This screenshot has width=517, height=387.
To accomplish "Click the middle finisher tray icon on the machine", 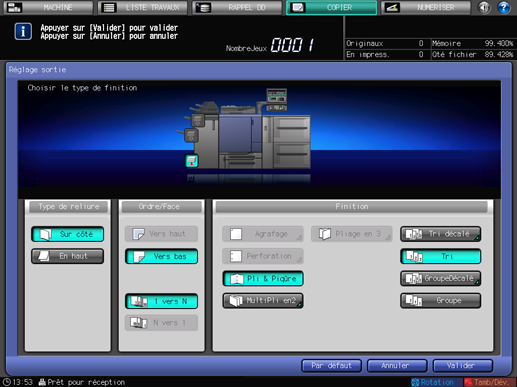I will [x=191, y=136].
